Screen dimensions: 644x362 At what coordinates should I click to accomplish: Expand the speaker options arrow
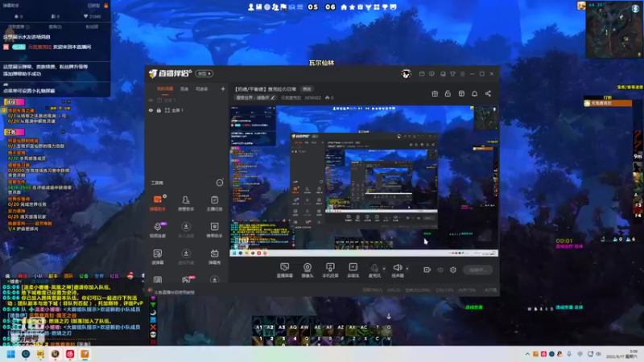[x=407, y=269]
